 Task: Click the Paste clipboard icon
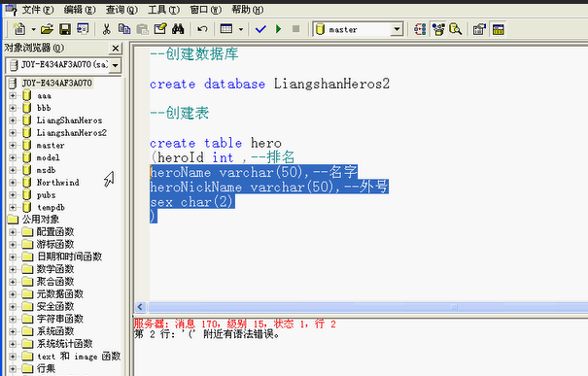click(x=143, y=29)
